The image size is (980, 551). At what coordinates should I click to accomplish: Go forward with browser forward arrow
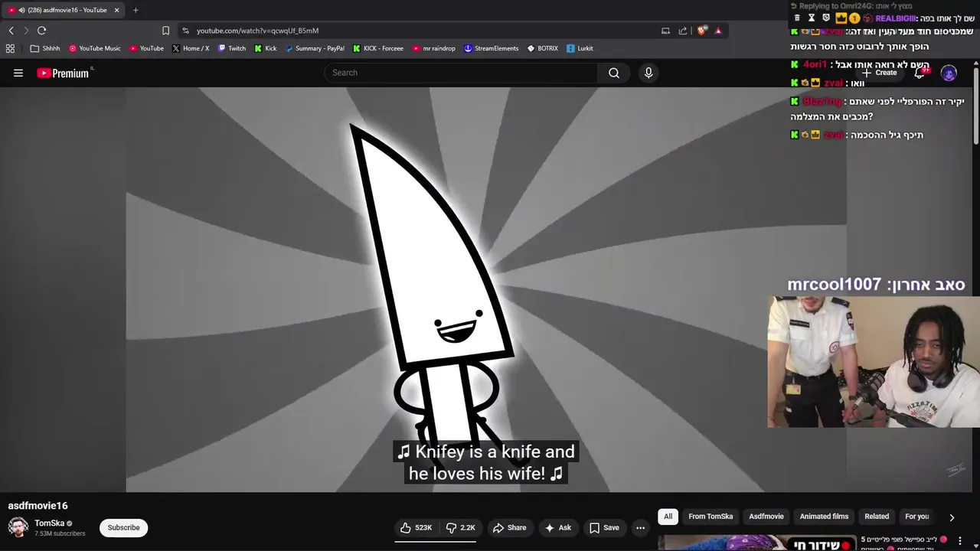coord(26,31)
